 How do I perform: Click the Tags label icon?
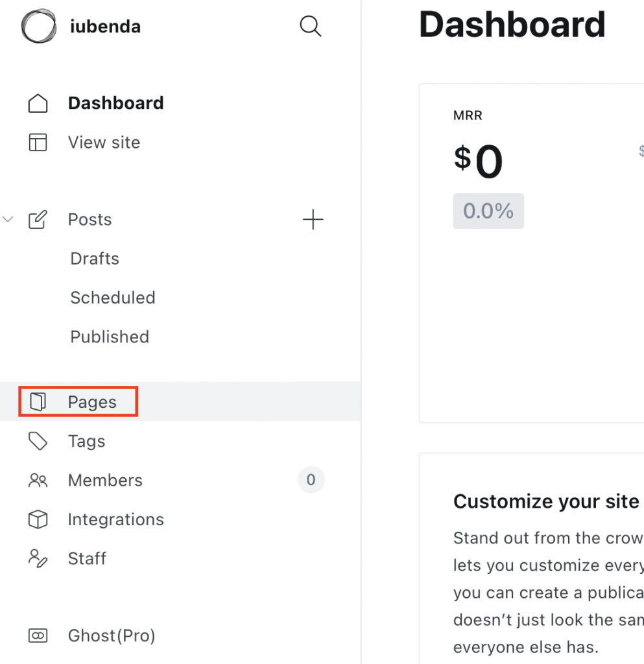coord(38,441)
